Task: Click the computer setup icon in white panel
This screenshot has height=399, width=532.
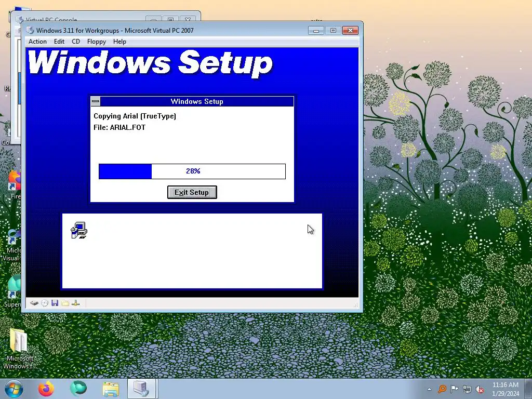Action: [x=79, y=230]
